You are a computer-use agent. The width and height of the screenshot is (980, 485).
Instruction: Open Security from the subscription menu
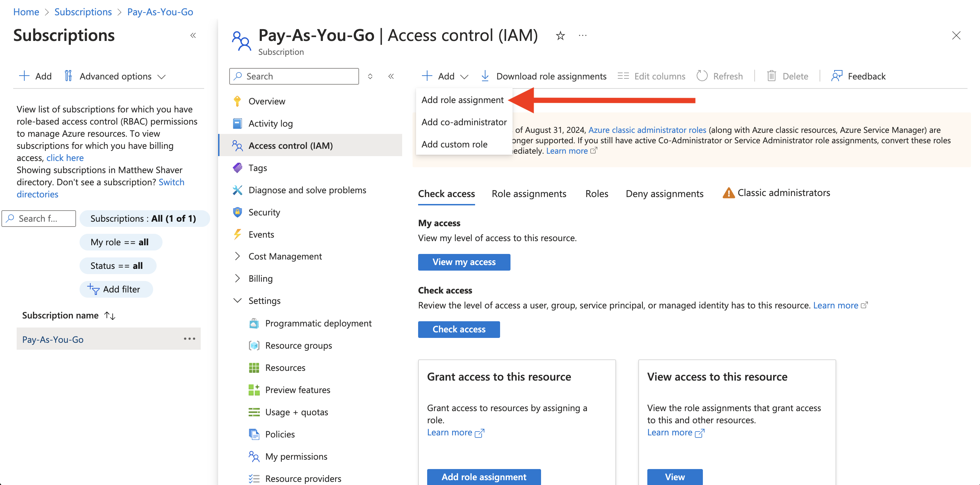click(x=264, y=212)
